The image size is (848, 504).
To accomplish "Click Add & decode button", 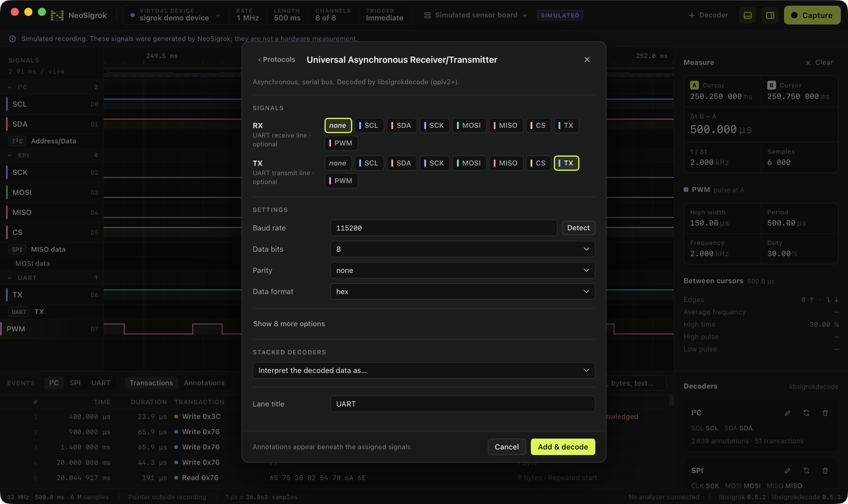I will (563, 447).
